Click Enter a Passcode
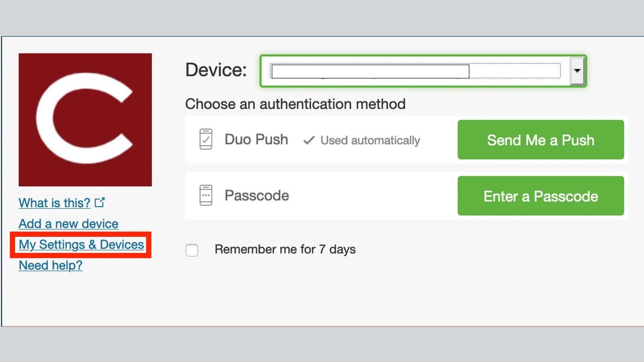644x362 pixels. tap(541, 196)
